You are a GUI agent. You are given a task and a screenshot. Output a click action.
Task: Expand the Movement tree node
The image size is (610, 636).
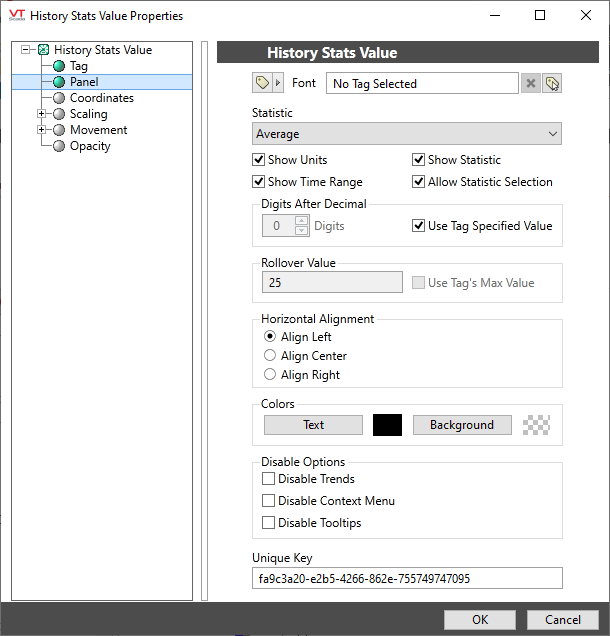click(x=41, y=130)
